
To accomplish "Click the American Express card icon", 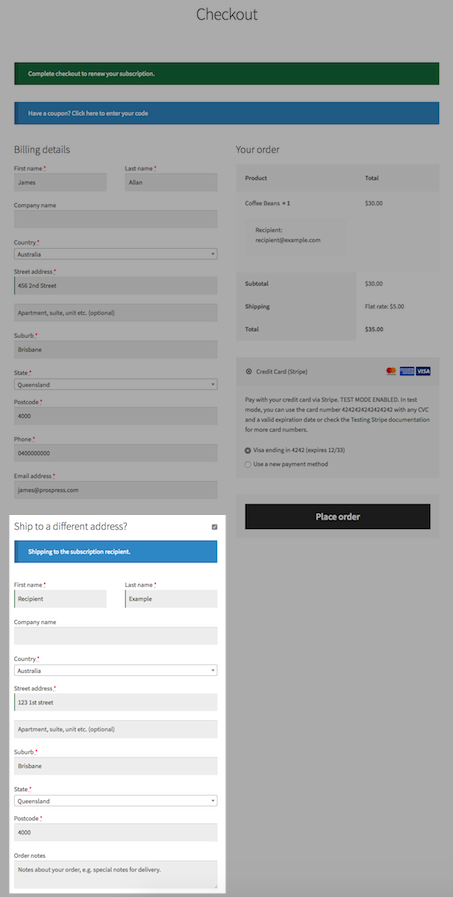I will (407, 371).
